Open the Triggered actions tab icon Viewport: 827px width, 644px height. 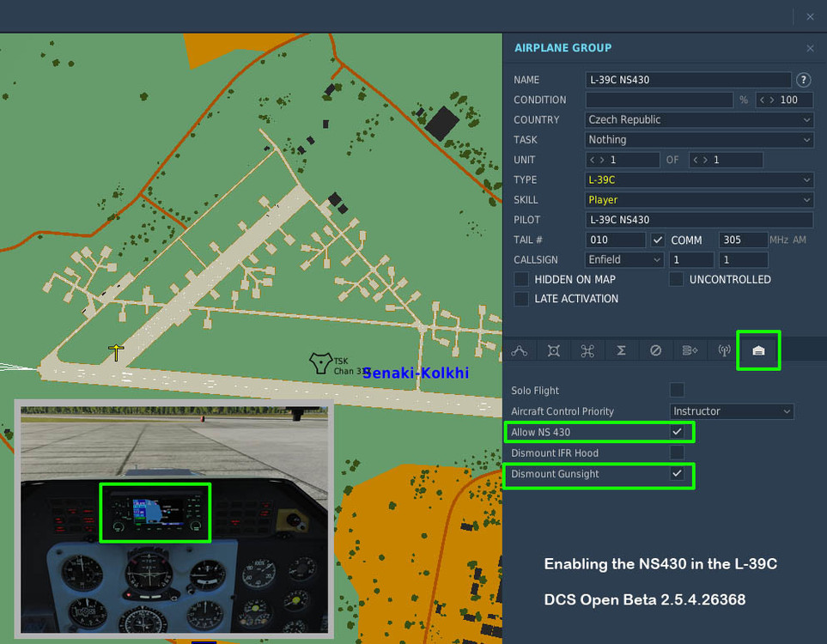tap(690, 350)
